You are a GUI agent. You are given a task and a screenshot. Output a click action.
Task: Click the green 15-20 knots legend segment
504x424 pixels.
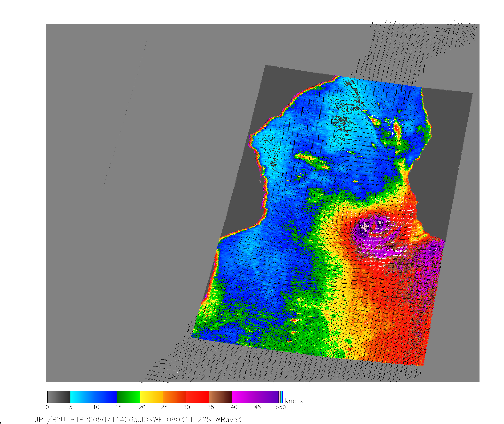tap(128, 397)
